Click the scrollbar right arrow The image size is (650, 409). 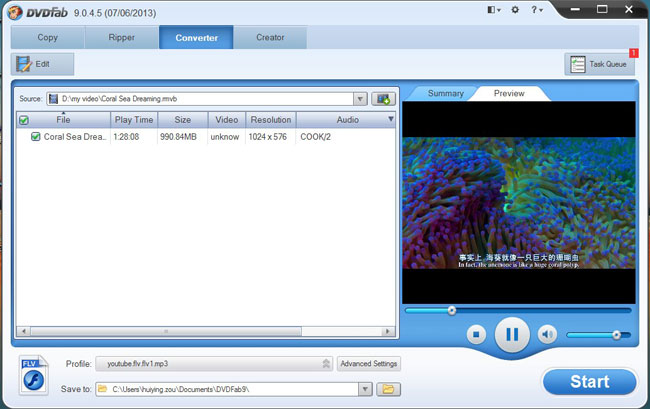[x=388, y=332]
